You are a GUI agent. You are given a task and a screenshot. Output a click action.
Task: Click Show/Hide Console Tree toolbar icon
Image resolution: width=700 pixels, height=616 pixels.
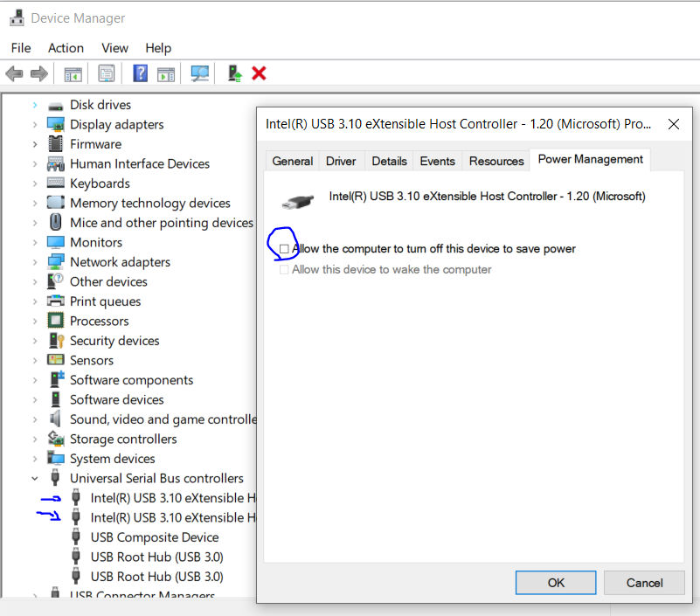tap(73, 74)
